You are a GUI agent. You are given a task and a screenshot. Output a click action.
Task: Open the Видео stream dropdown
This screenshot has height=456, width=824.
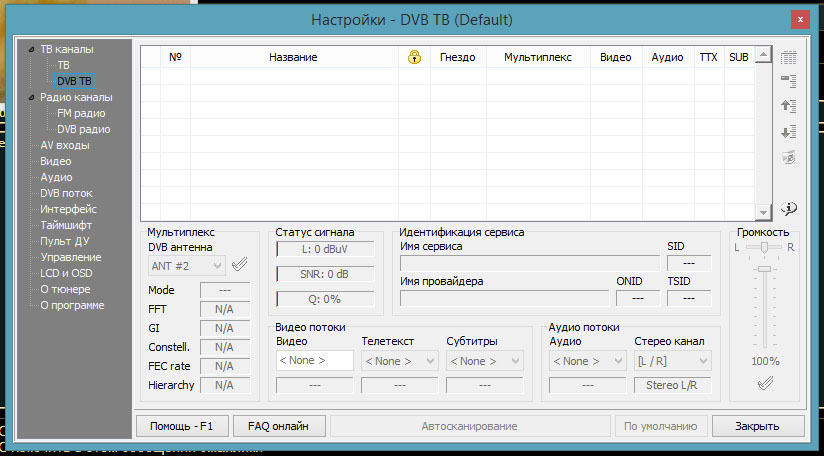tap(314, 361)
